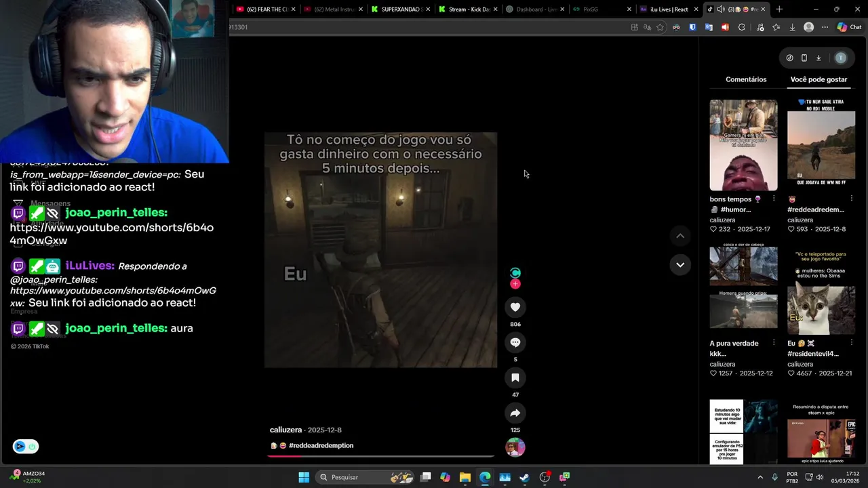This screenshot has height=488, width=868.
Task: Open the 'A pura verdade kkk...' video thumbnail
Action: [x=743, y=289]
